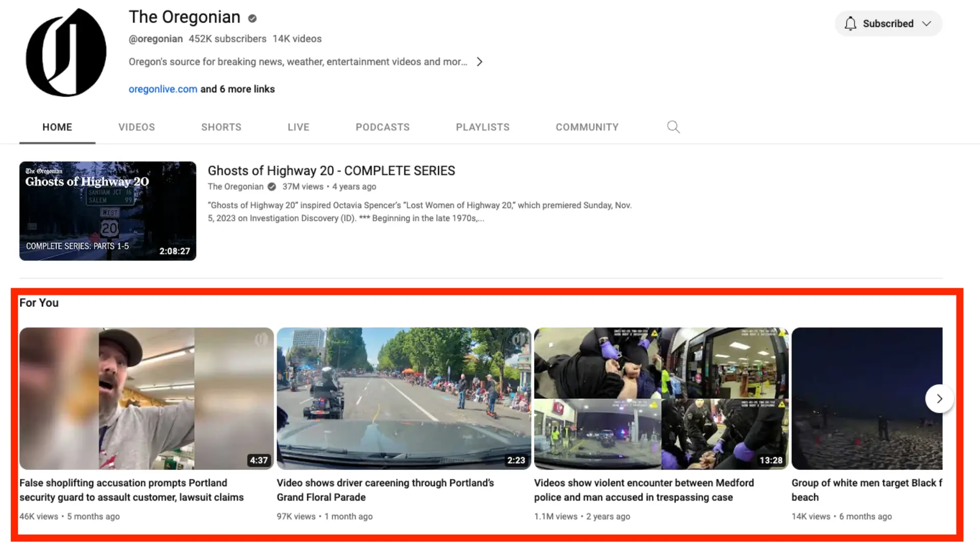Open 'Group of white men target Black' title
Viewport: 980px width, 551px height.
coord(867,490)
